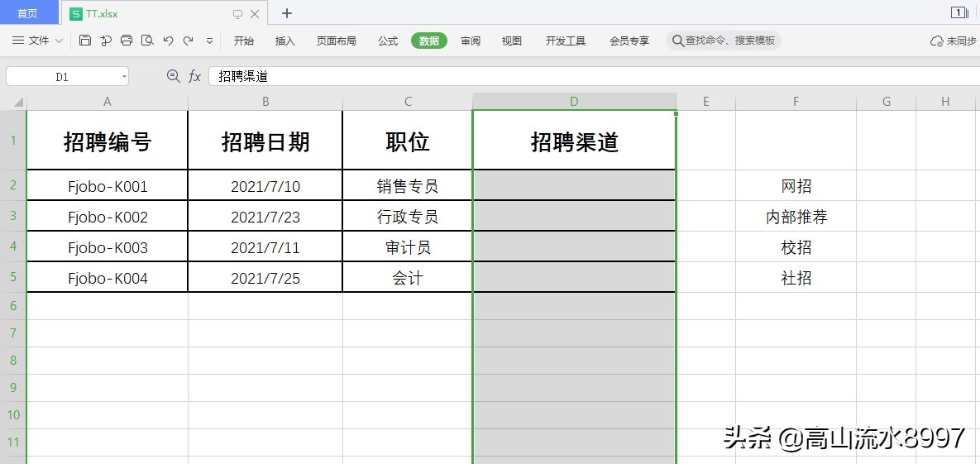The height and width of the screenshot is (464, 980).
Task: Switch to the 视图 ribbon tab
Action: (x=512, y=41)
